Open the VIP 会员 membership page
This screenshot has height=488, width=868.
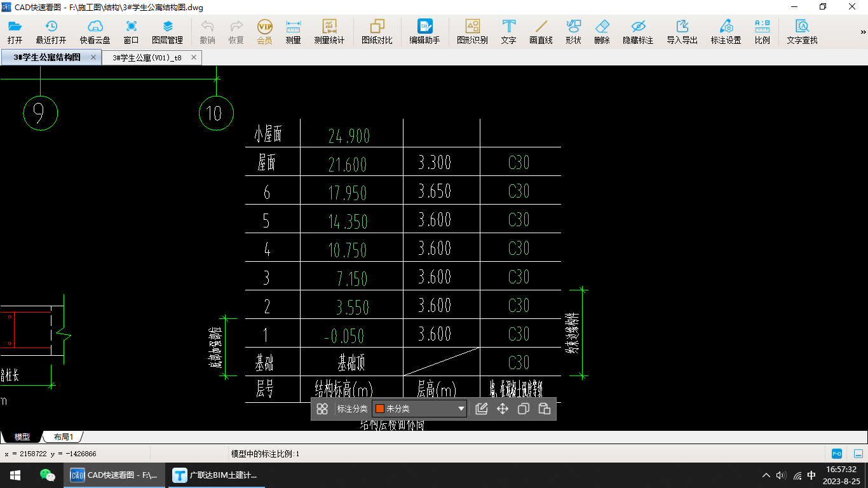pos(264,32)
